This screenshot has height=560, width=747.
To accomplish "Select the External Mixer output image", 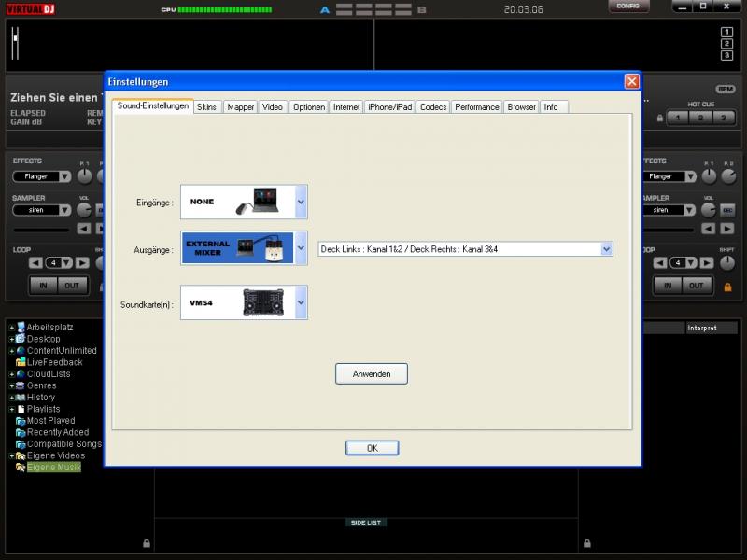I will pyautogui.click(x=238, y=248).
